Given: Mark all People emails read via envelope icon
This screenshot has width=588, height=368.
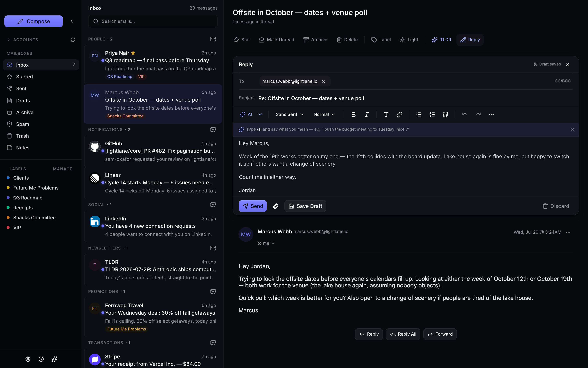Looking at the screenshot, I should (213, 39).
